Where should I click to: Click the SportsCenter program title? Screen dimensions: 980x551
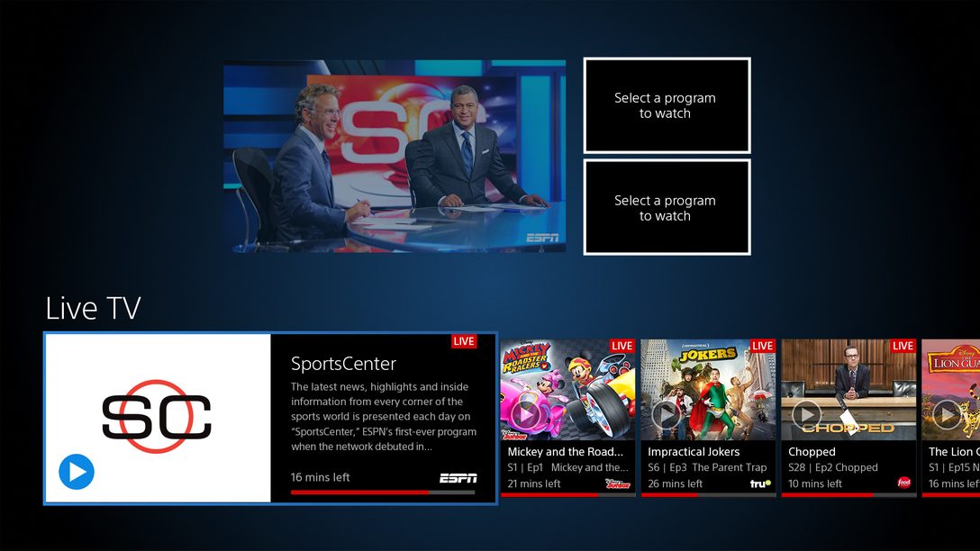[x=343, y=364]
